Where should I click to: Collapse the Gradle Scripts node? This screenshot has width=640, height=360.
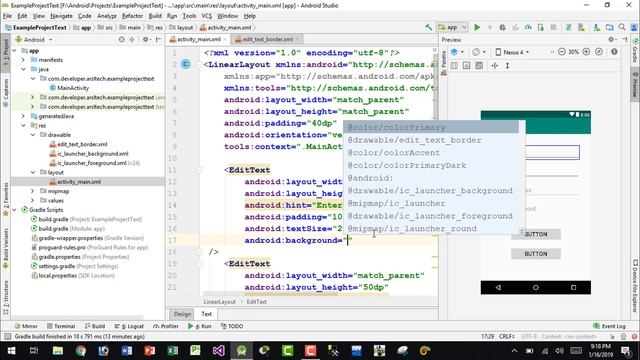click(x=15, y=210)
